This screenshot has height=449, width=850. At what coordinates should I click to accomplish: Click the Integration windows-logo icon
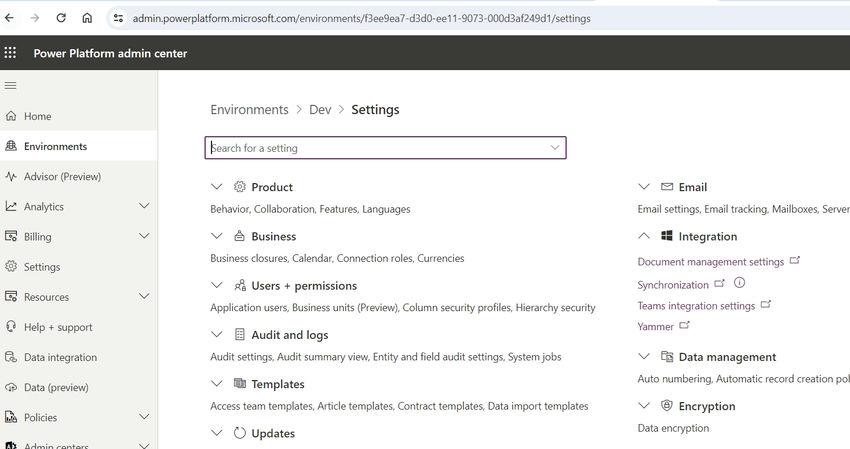[x=667, y=235]
